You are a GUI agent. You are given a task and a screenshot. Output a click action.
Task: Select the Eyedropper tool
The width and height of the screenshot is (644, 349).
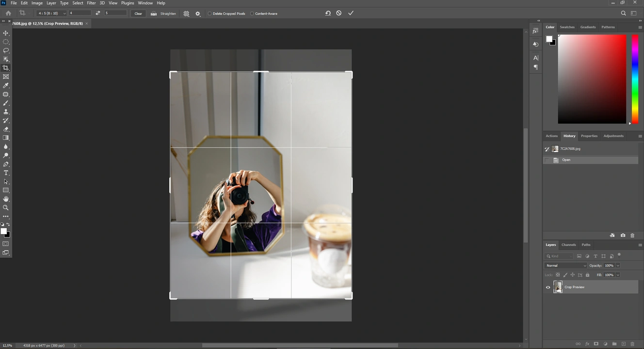[6, 85]
